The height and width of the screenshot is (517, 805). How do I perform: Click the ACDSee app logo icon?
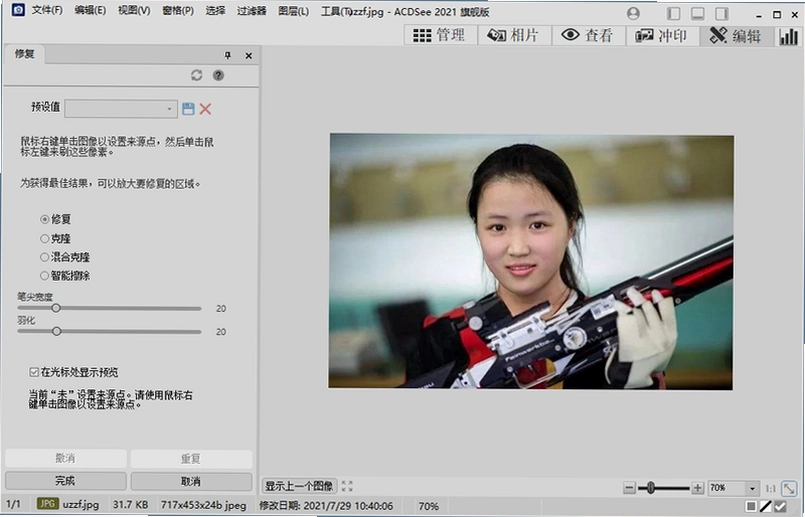click(18, 10)
